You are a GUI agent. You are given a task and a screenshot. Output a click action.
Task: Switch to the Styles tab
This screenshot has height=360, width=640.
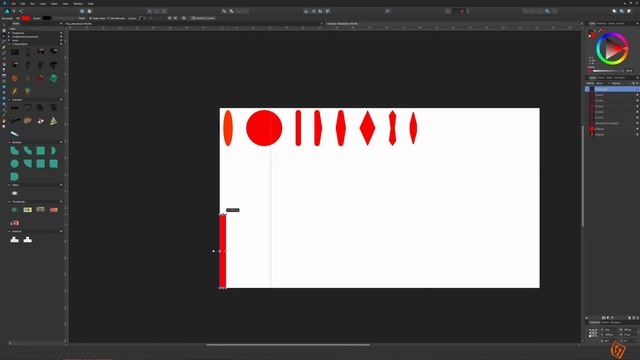coord(609,78)
